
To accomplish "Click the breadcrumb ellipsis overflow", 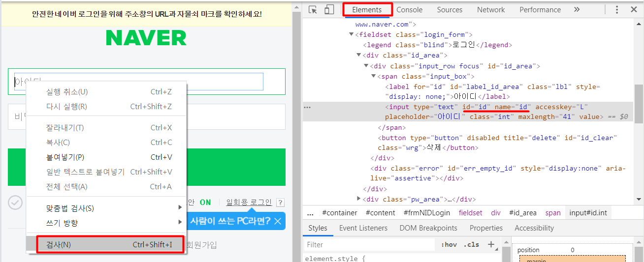I will click(x=310, y=213).
